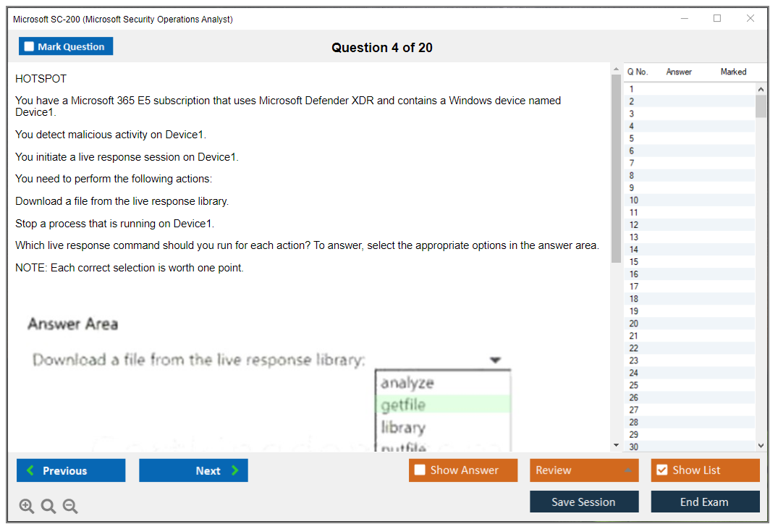Open the live response command dropdown arrow
The image size is (778, 532).
pos(495,359)
